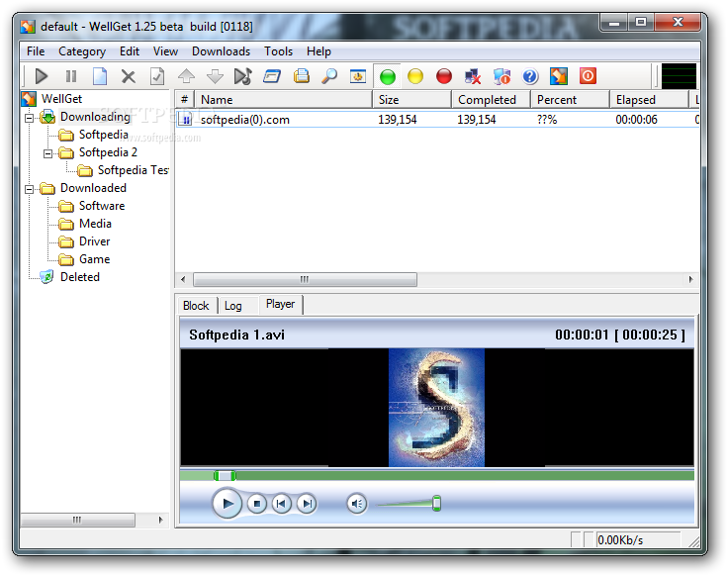Sort list by Percent column header
The width and height of the screenshot is (728, 576).
[570, 99]
